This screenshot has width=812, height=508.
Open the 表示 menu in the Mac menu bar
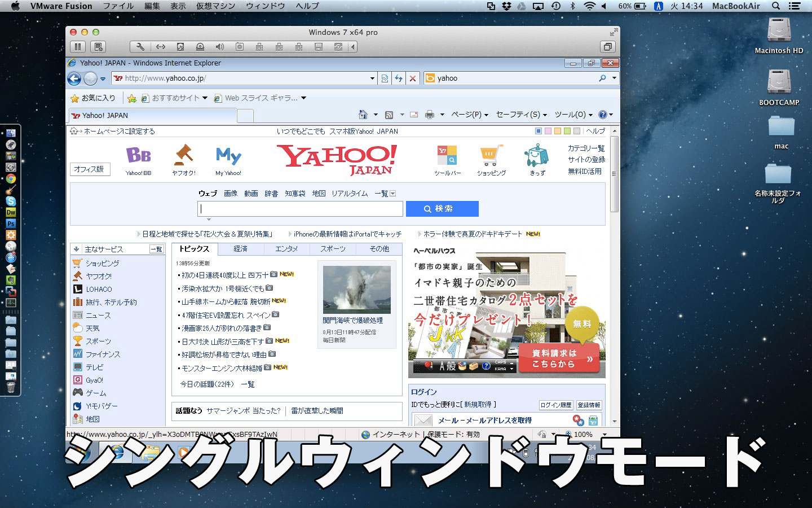point(178,6)
